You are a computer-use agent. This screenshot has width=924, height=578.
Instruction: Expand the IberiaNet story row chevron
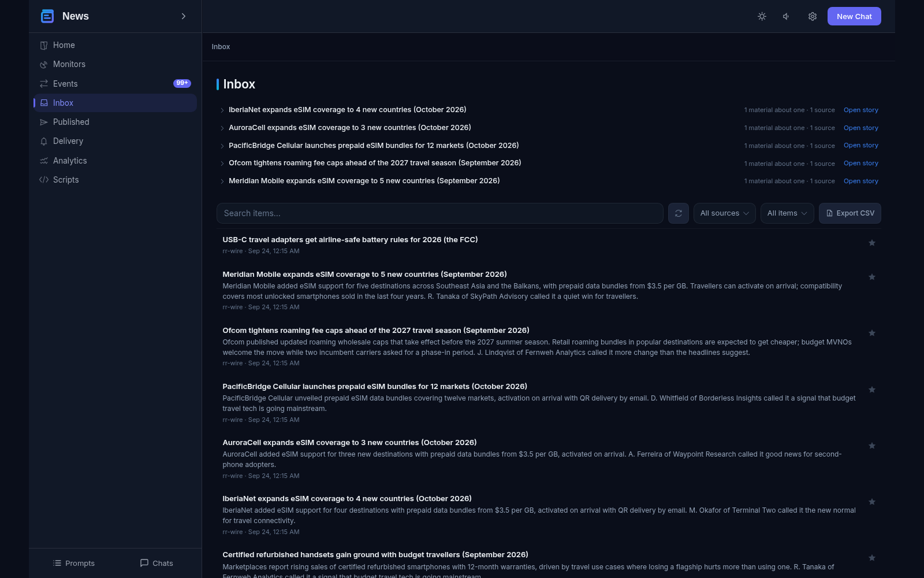pyautogui.click(x=222, y=110)
